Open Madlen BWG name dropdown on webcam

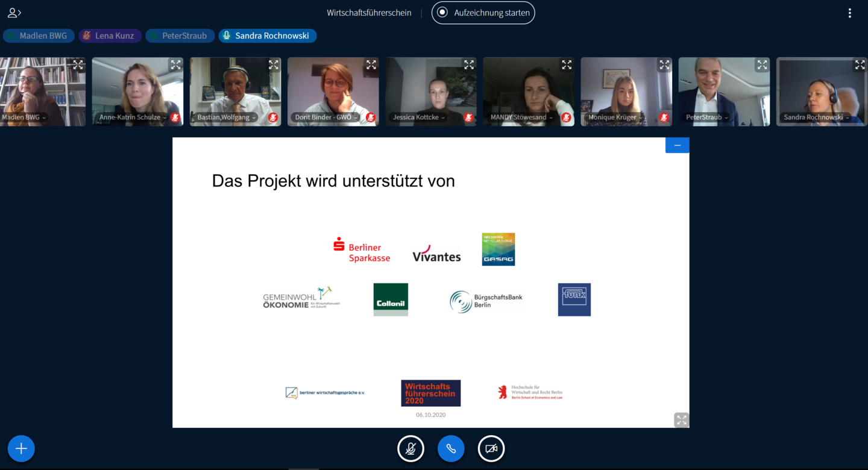click(24, 117)
